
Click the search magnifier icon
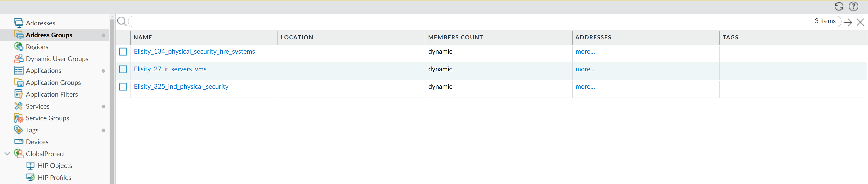pyautogui.click(x=122, y=22)
